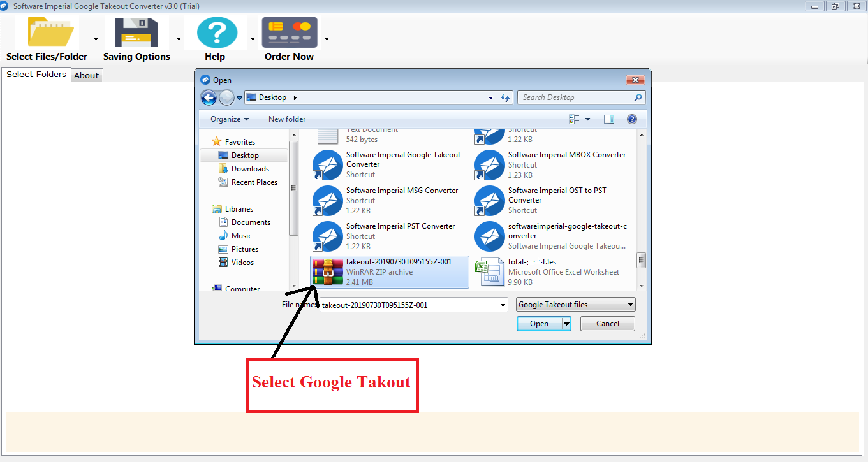Screen dimensions: 868x462
Task: Click the Software Imperial MBOX Converter shortcut icon
Action: tap(490, 165)
